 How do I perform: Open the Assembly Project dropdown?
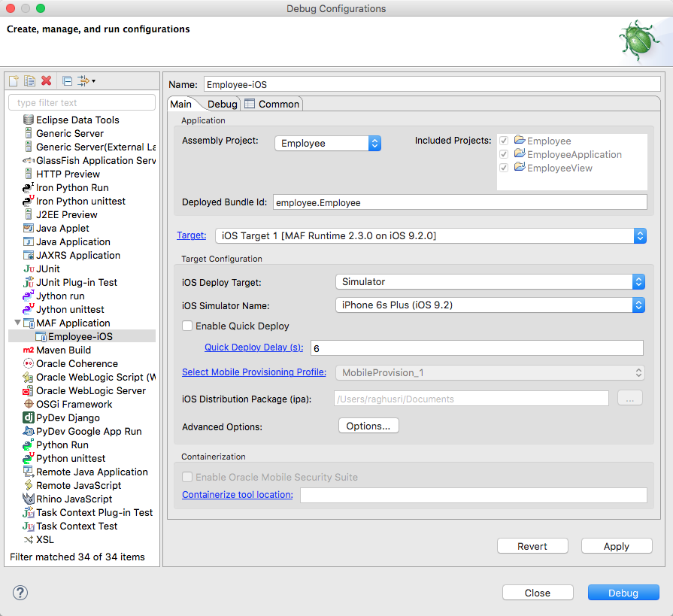[x=328, y=143]
